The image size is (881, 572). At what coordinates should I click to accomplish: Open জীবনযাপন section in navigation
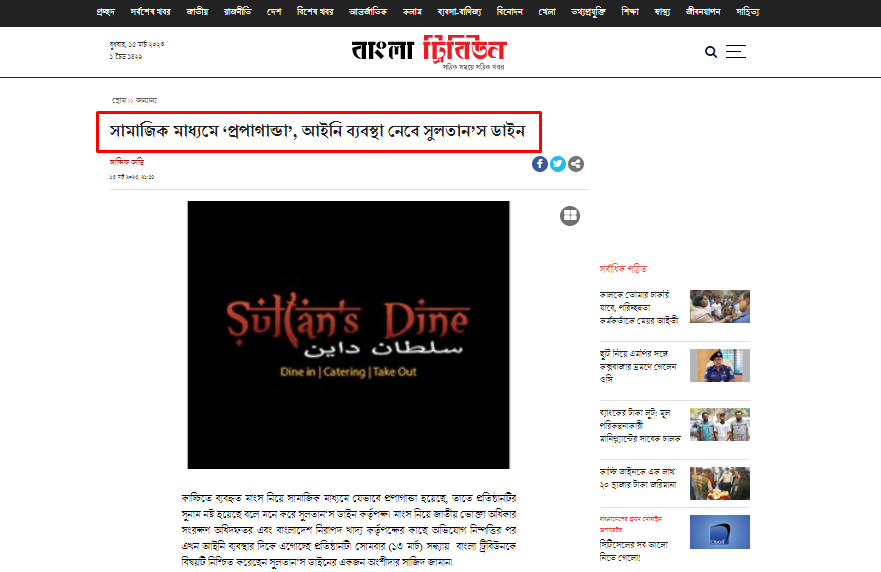click(703, 12)
